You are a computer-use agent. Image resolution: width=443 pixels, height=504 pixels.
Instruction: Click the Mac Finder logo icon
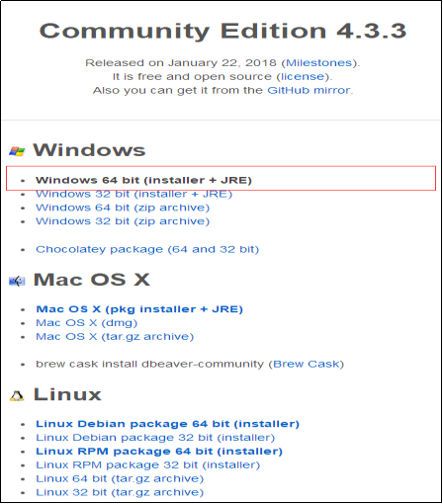pos(17,281)
